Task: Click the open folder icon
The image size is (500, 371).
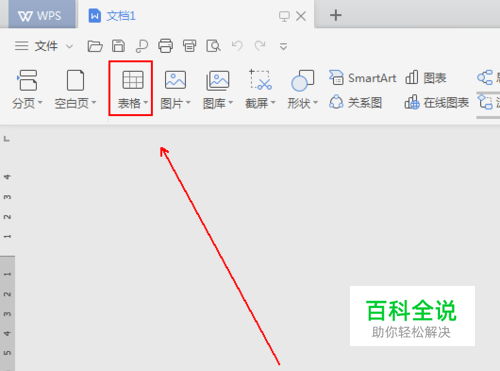Action: pos(95,46)
